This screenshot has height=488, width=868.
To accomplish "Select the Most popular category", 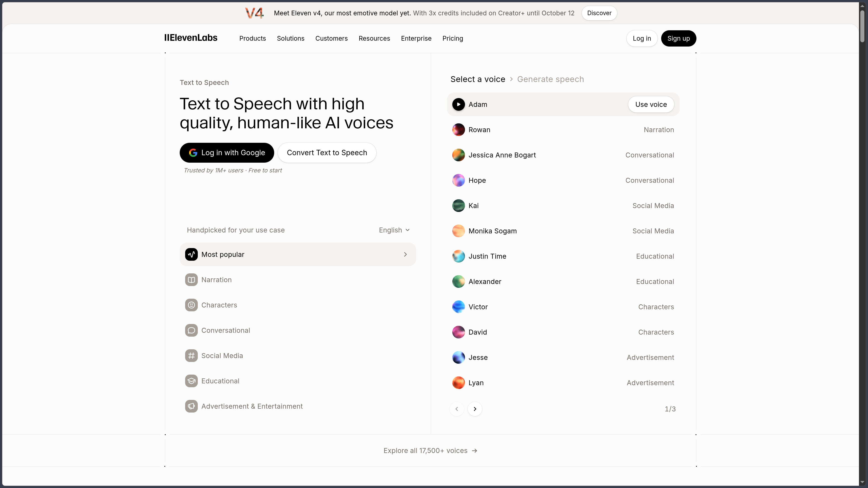I will pos(297,254).
